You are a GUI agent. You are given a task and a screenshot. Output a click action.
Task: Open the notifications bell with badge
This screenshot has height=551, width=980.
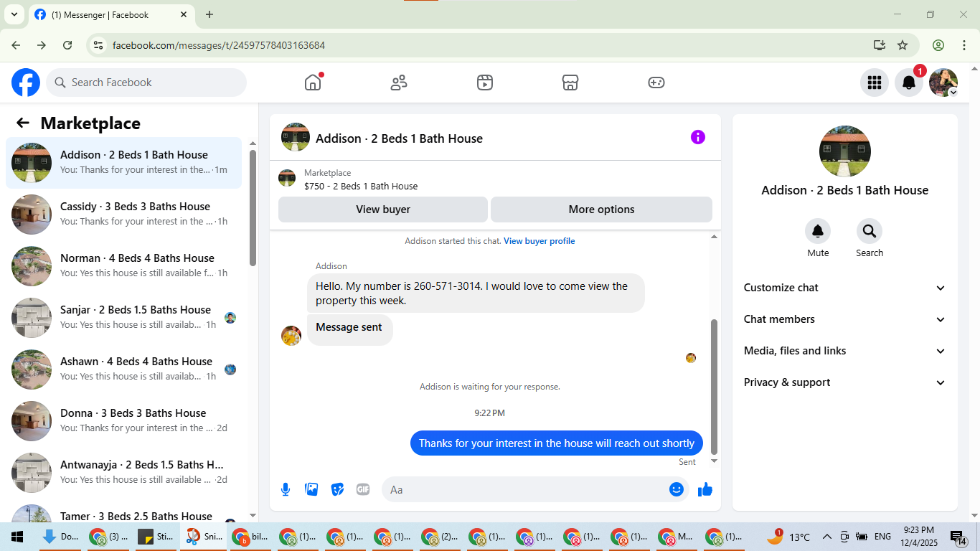click(909, 83)
